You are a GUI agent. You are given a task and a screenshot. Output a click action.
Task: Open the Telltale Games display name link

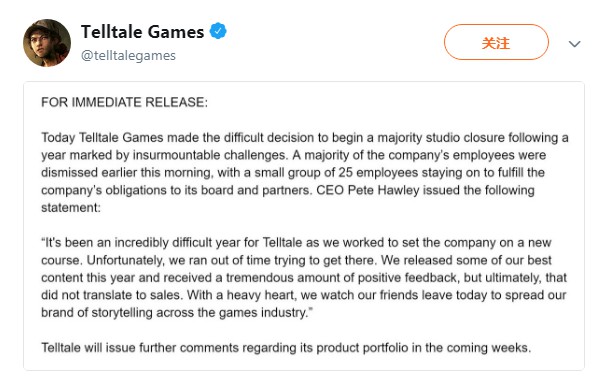tap(142, 32)
